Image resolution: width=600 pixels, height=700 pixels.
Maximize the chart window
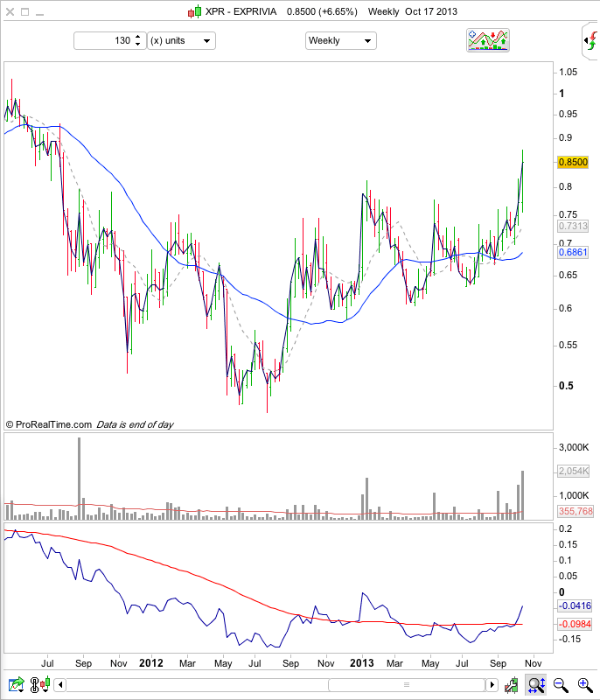25,12
